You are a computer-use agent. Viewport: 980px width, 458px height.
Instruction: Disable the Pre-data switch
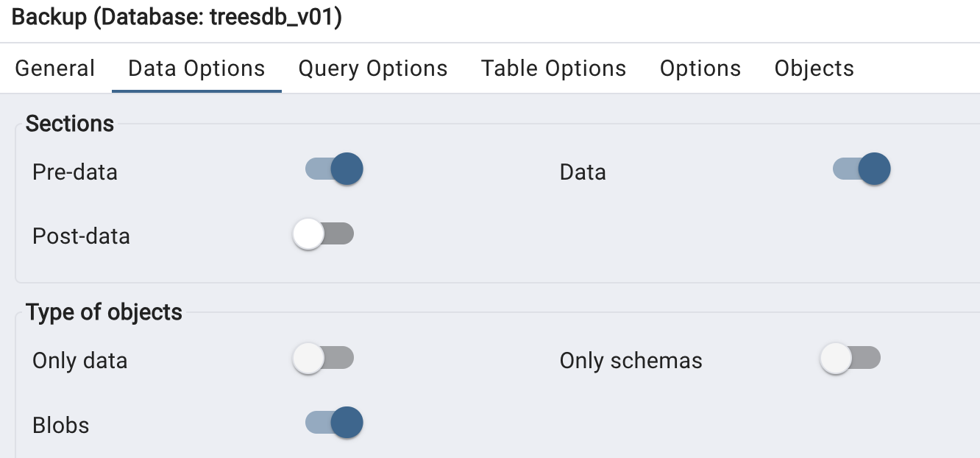(334, 169)
